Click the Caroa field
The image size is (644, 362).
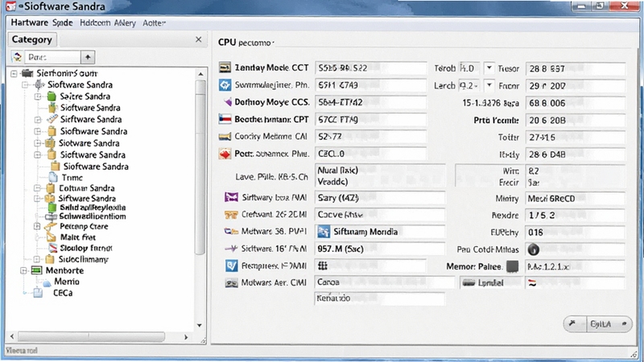click(385, 282)
